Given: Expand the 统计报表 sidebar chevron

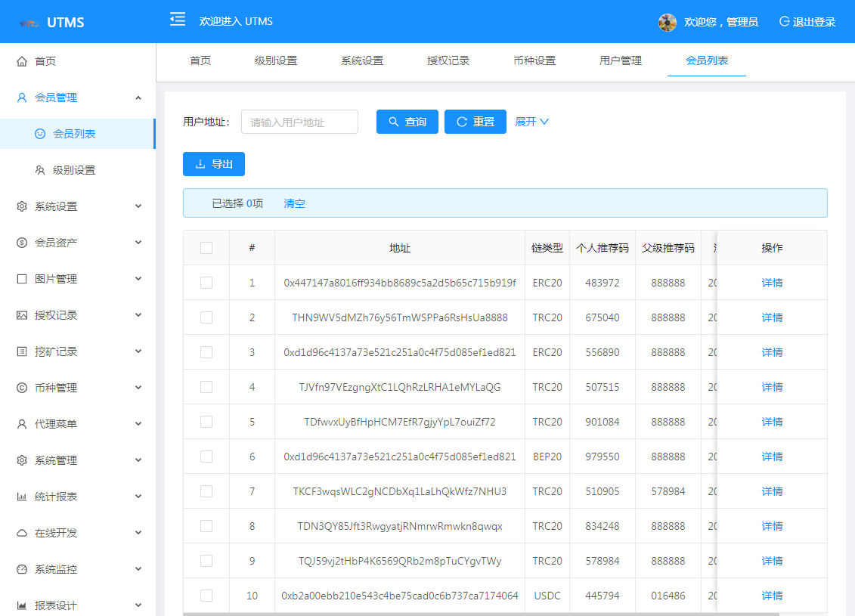Looking at the screenshot, I should (138, 497).
